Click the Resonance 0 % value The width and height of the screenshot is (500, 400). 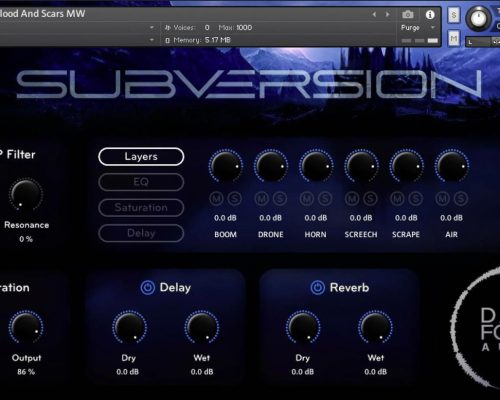26,239
